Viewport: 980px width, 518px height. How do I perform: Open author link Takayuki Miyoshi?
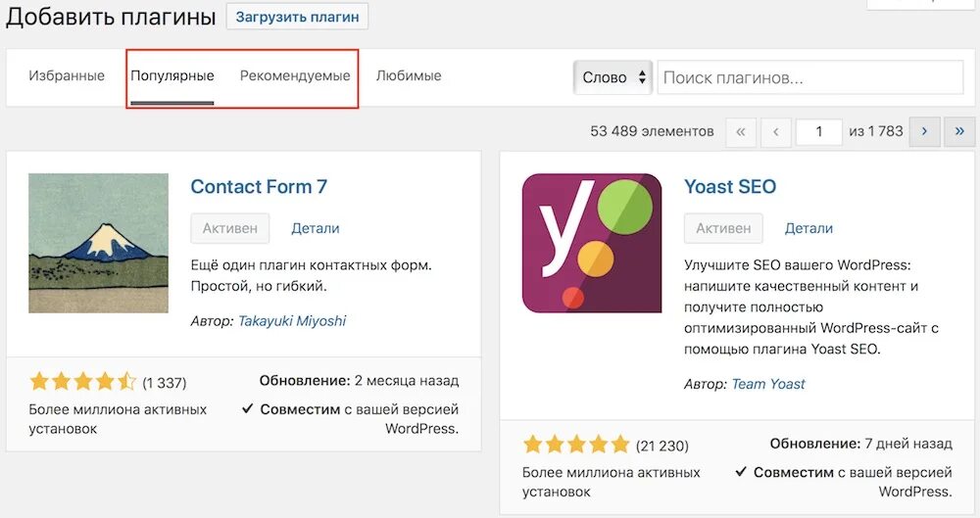292,320
